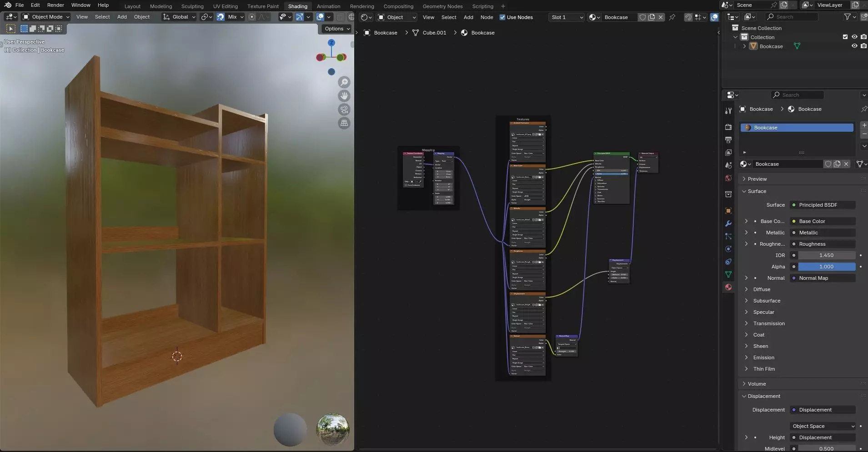Click the fake user shield in node editor header
This screenshot has width=868, height=452.
642,17
